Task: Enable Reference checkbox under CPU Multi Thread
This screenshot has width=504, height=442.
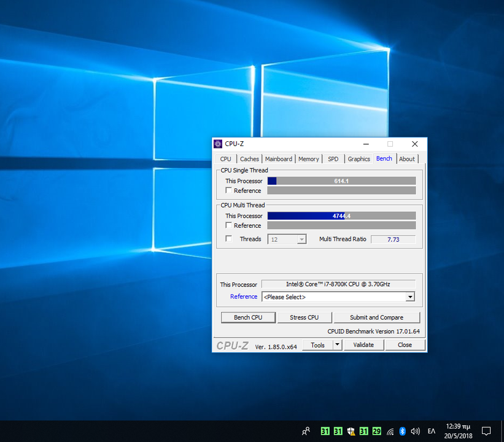Action: click(228, 225)
